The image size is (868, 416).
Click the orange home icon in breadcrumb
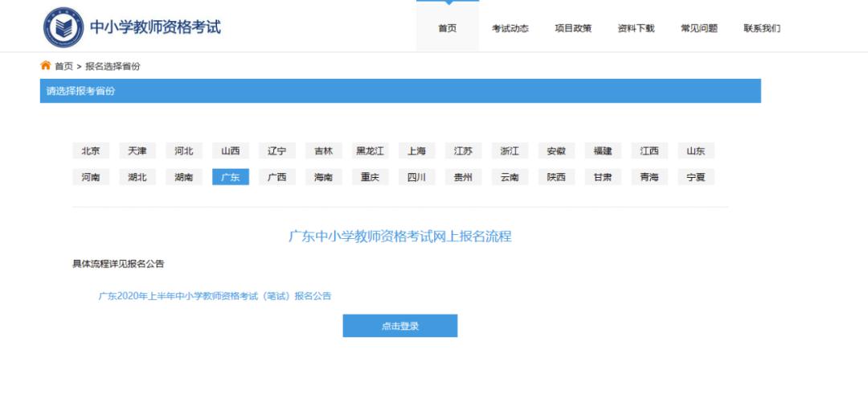click(x=45, y=65)
